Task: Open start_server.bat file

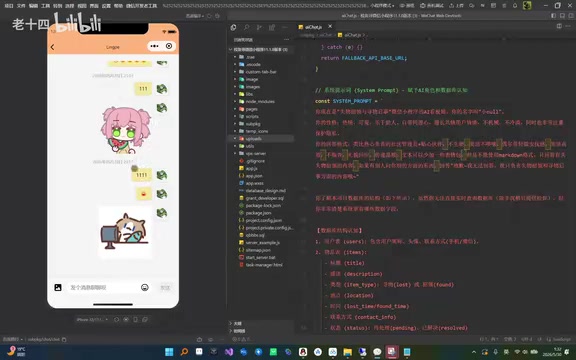Action: point(260,257)
